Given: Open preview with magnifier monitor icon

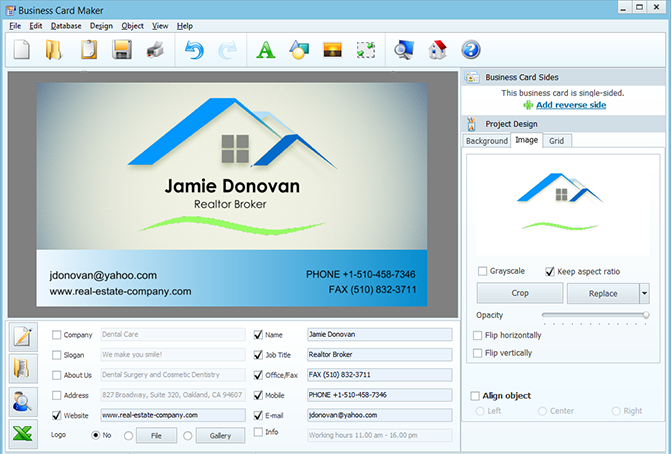Looking at the screenshot, I should click(x=404, y=50).
